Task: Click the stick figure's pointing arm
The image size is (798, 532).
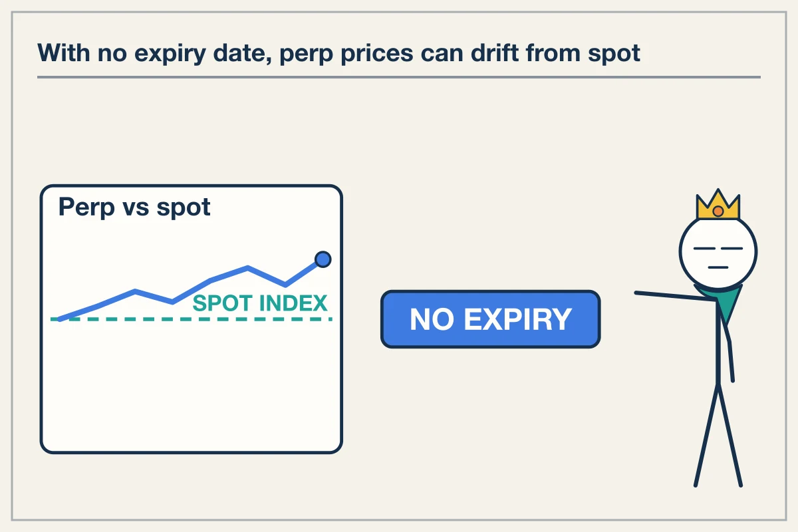Action: pyautogui.click(x=675, y=297)
